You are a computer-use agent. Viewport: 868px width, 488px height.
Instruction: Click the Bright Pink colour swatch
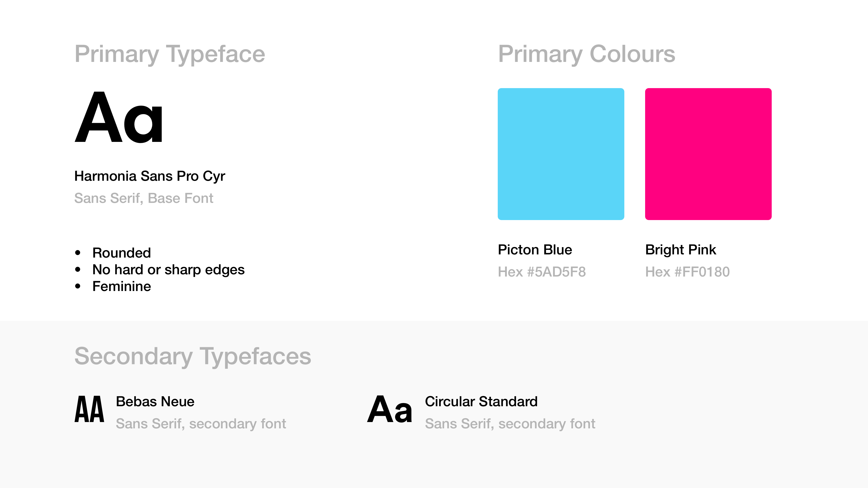click(x=708, y=154)
